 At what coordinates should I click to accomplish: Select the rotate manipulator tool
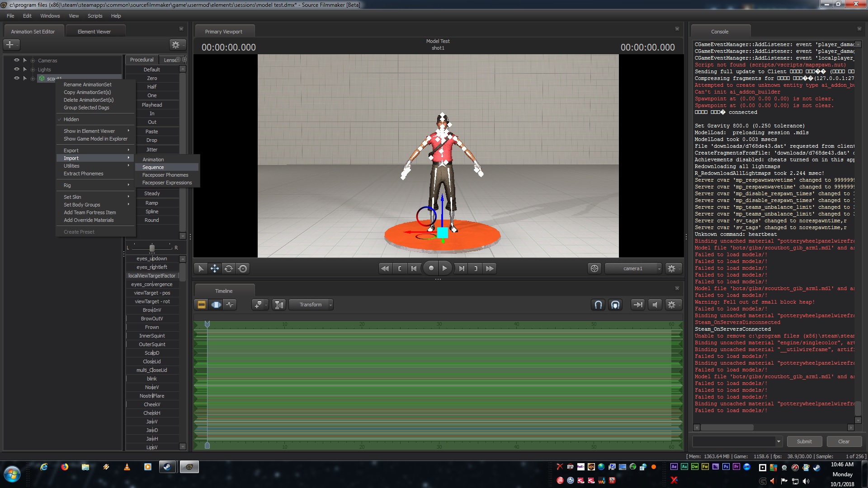pos(229,268)
